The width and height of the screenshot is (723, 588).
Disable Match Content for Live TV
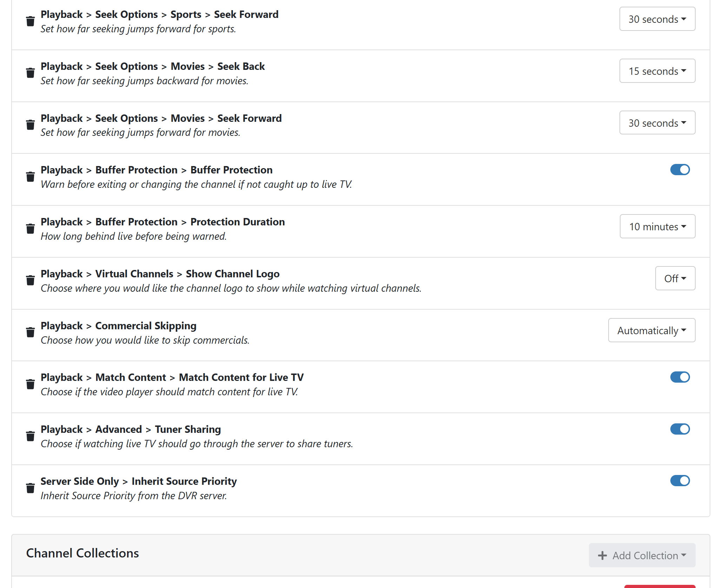point(680,377)
